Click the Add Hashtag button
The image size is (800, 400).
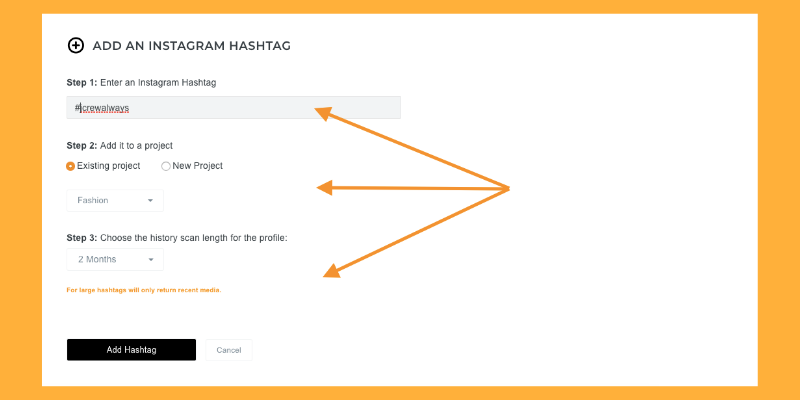click(x=131, y=350)
